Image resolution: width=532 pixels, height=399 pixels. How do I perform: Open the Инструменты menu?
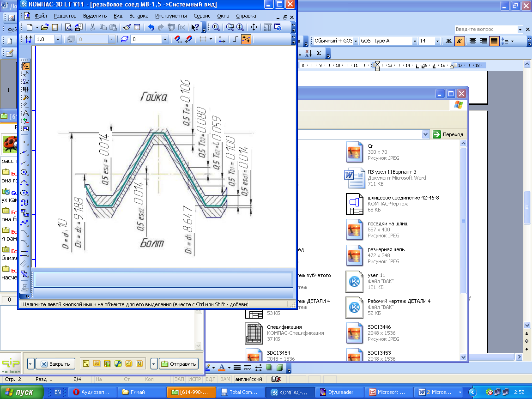(171, 16)
